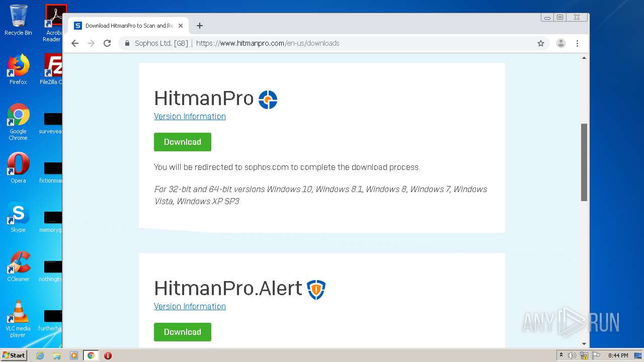Open the Acrobat Reader desktop shortcut

[53, 23]
